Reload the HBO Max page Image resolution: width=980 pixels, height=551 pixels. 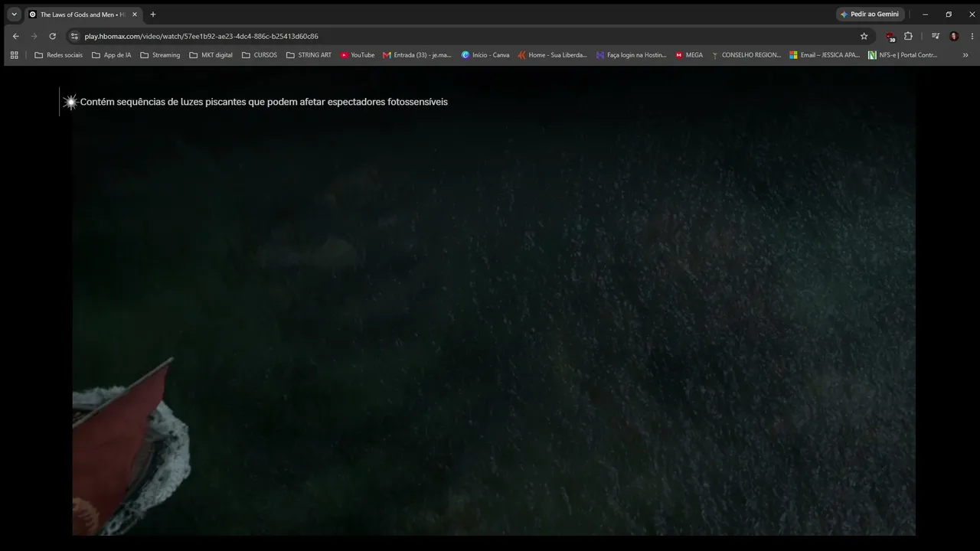52,36
